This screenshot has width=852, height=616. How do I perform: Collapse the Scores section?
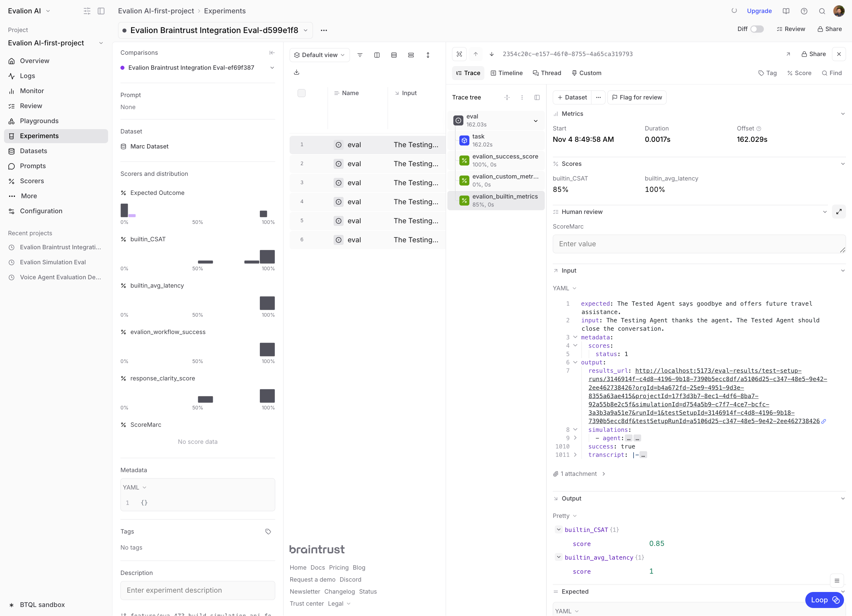tap(843, 164)
